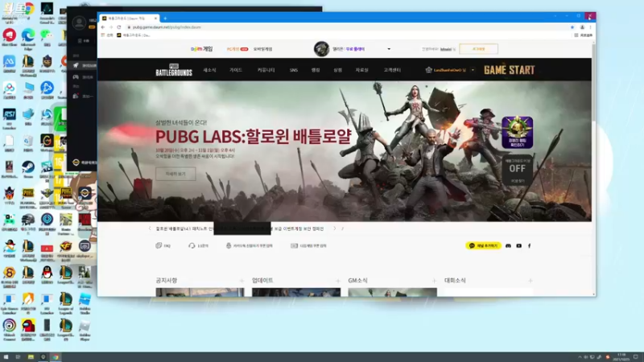Image resolution: width=644 pixels, height=362 pixels.
Task: Select the Microsoft Edge desktop icon
Action: click(x=28, y=39)
